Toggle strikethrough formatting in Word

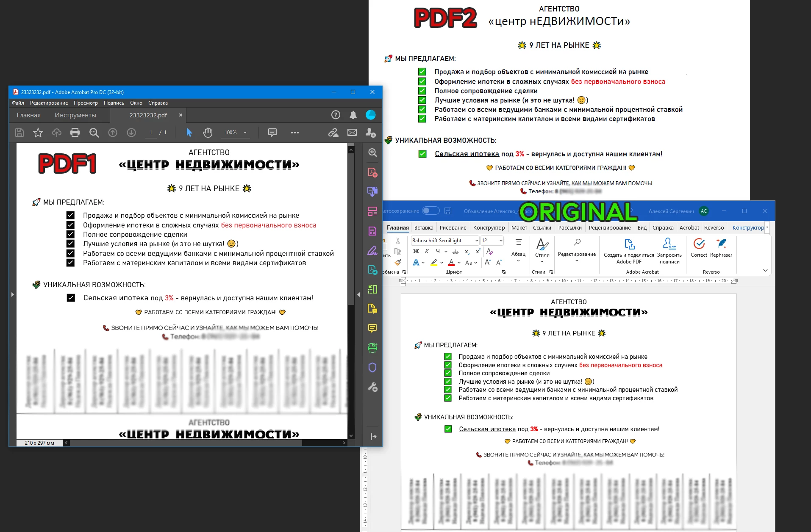[455, 252]
